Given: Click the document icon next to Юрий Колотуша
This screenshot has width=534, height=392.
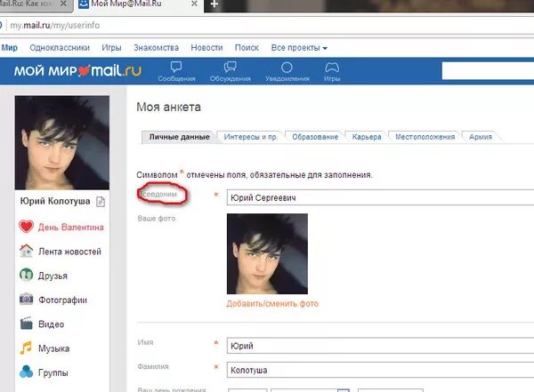Looking at the screenshot, I should 101,202.
